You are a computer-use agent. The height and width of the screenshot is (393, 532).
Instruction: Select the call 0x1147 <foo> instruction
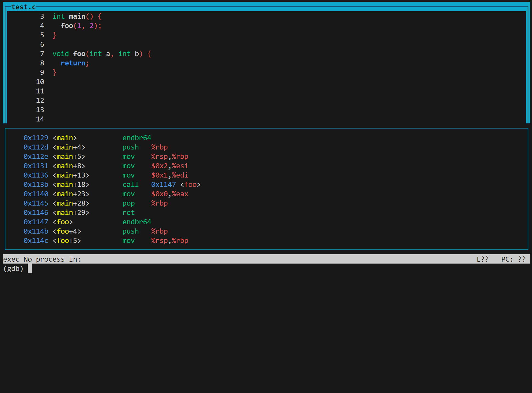(130, 184)
